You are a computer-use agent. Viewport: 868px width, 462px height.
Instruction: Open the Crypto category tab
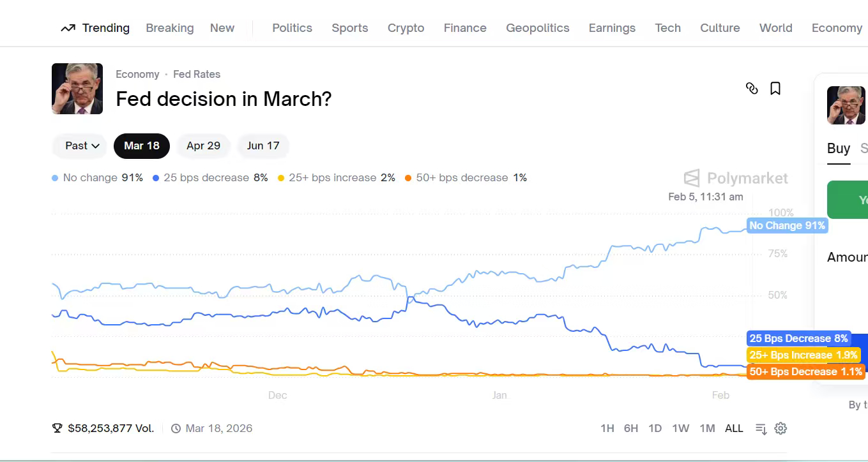(406, 28)
